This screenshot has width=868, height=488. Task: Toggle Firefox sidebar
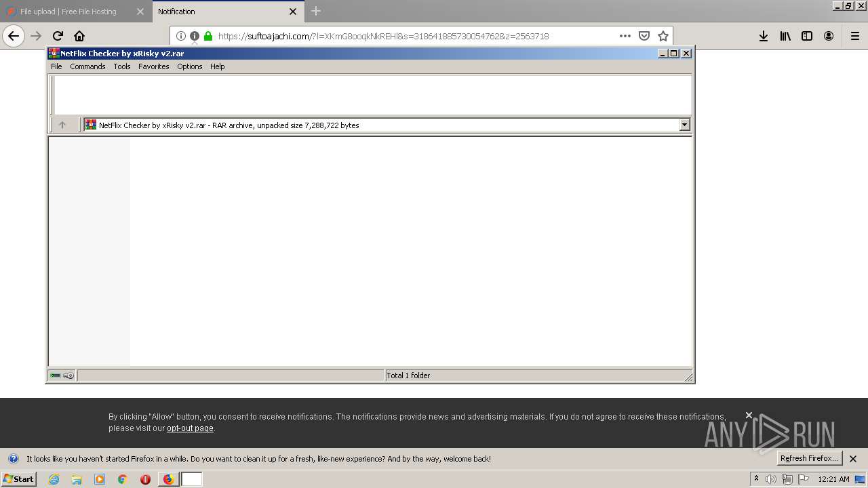pos(807,36)
